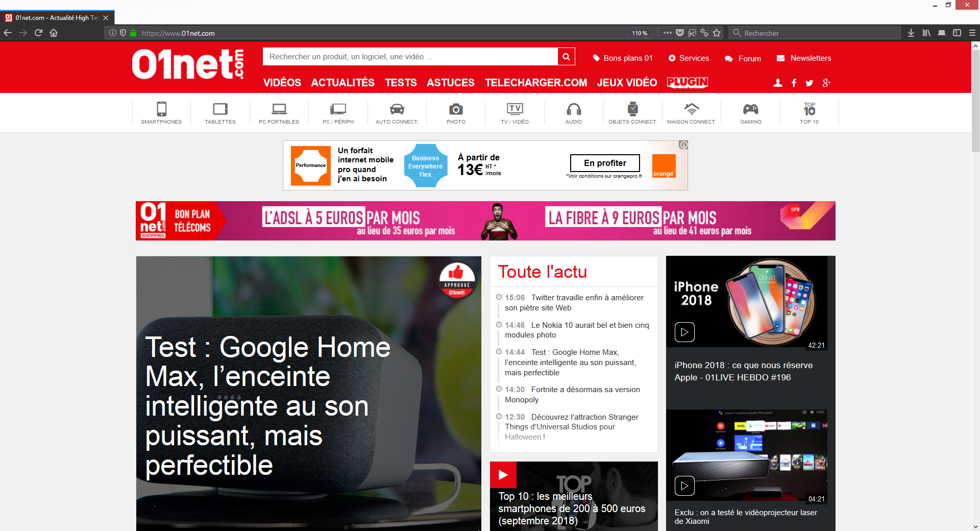The image size is (980, 531).
Task: Click the En profiter button in Orange ad
Action: tap(605, 163)
